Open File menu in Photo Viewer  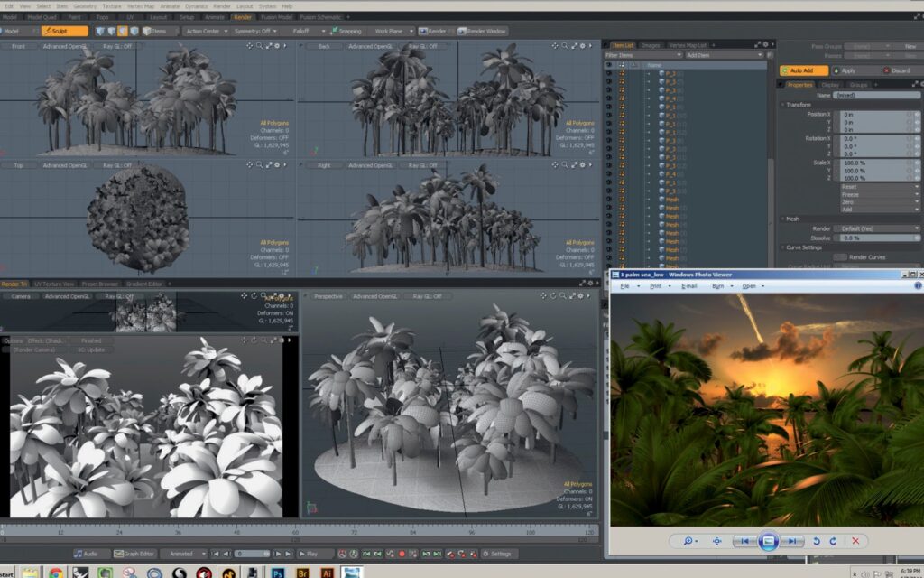click(x=626, y=286)
